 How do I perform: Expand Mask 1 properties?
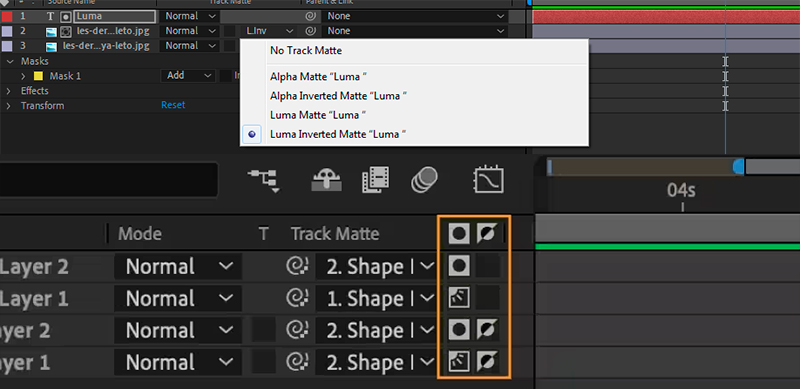tap(23, 76)
